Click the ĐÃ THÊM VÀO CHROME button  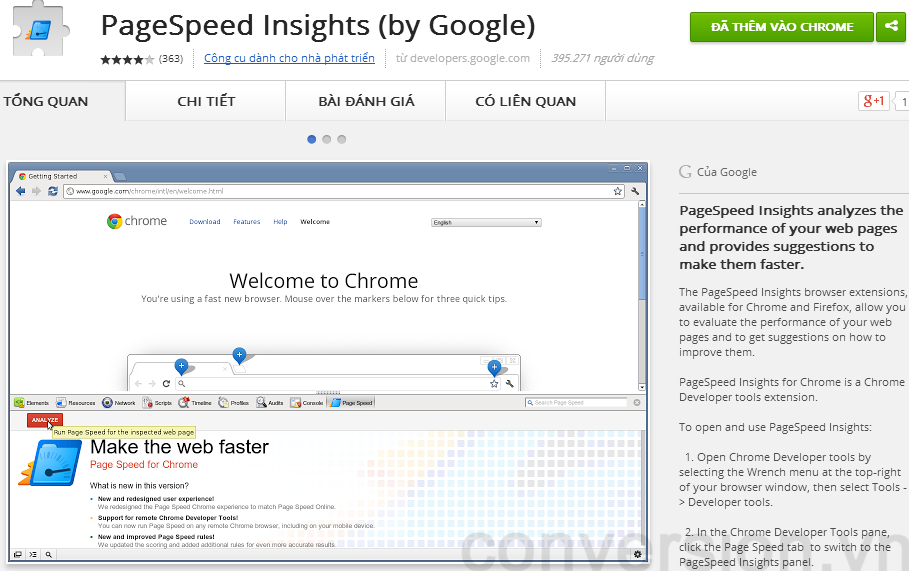click(x=782, y=27)
